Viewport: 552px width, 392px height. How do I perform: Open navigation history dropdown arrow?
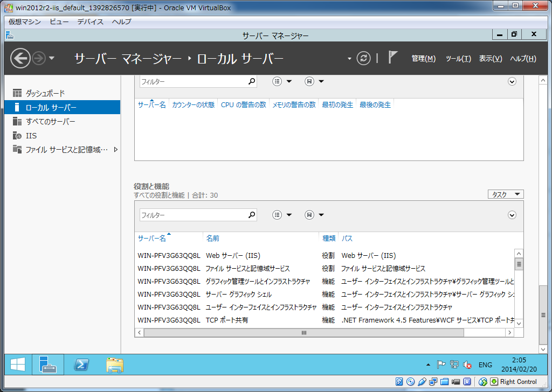[52, 58]
